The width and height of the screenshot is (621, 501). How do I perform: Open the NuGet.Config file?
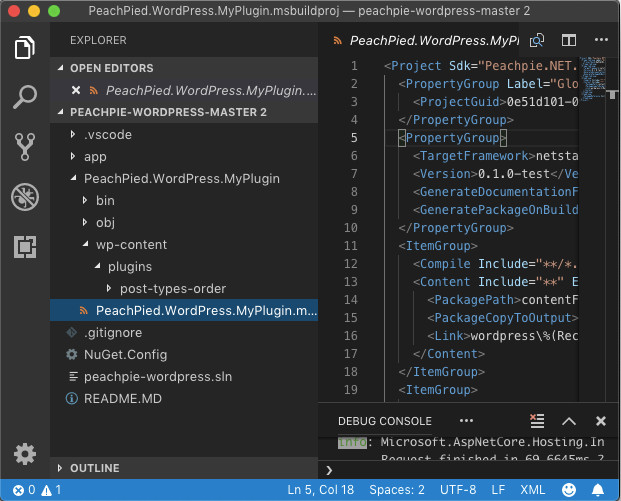click(184, 354)
